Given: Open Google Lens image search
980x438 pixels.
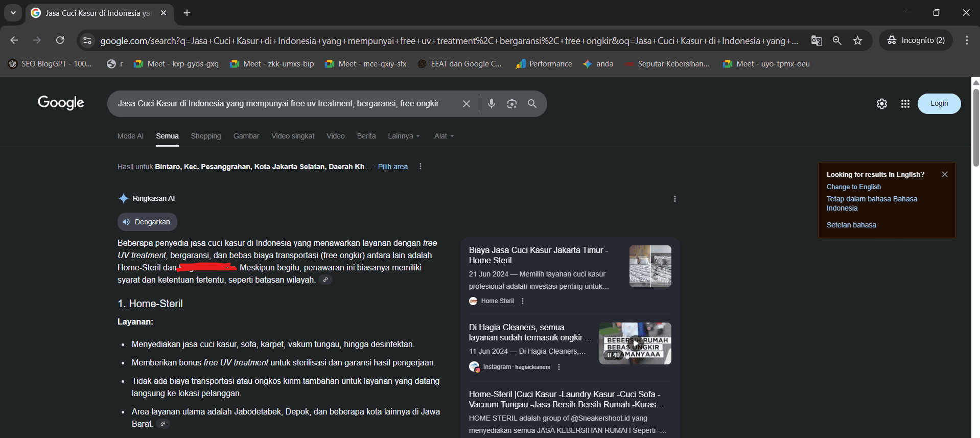Looking at the screenshot, I should (511, 104).
